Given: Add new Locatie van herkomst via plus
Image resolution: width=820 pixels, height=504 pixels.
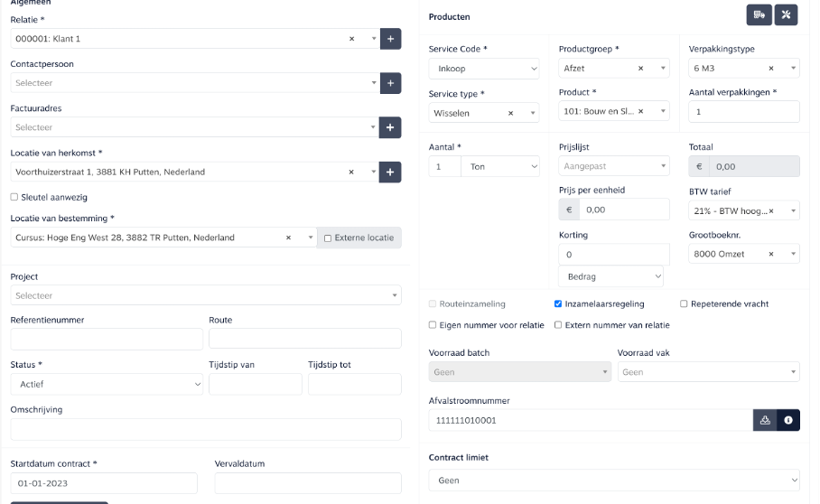Looking at the screenshot, I should [390, 172].
